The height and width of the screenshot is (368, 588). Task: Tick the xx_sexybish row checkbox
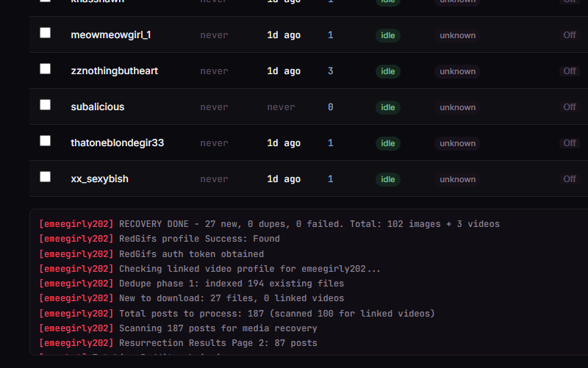(x=45, y=177)
